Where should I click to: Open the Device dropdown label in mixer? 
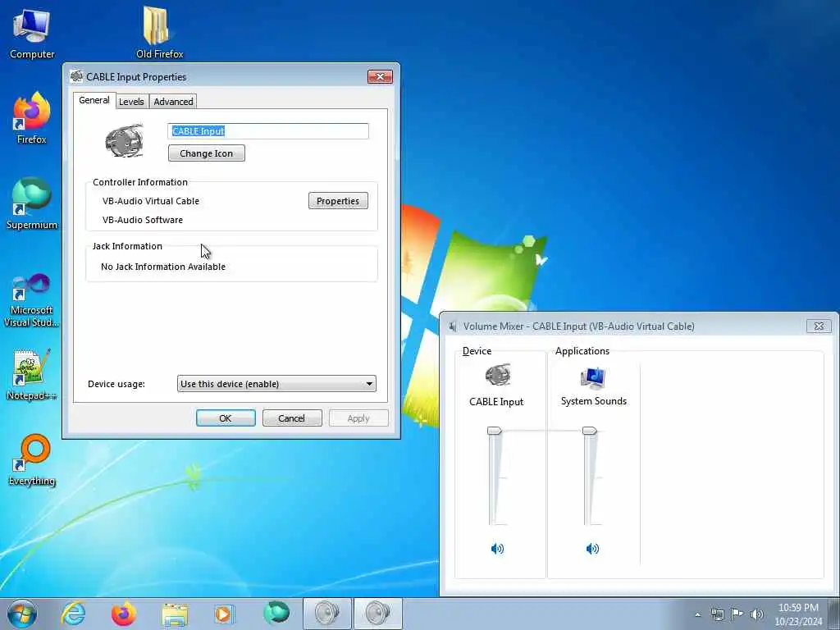(x=477, y=351)
